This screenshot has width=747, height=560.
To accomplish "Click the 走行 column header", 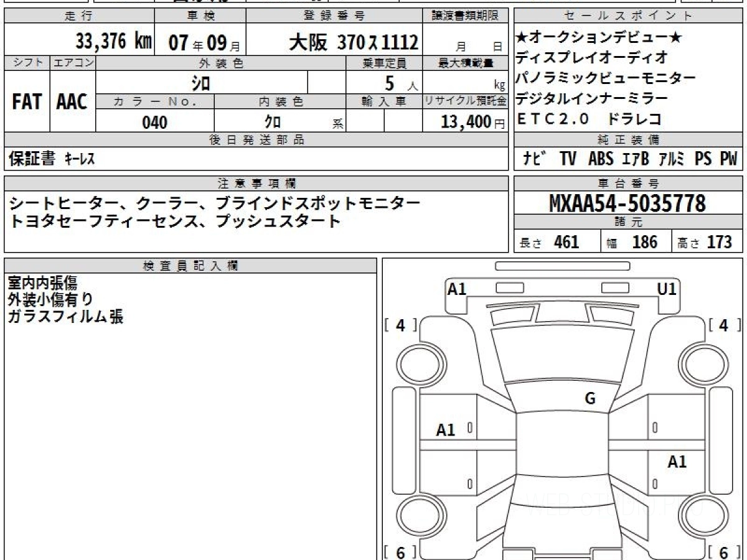I will (x=78, y=16).
